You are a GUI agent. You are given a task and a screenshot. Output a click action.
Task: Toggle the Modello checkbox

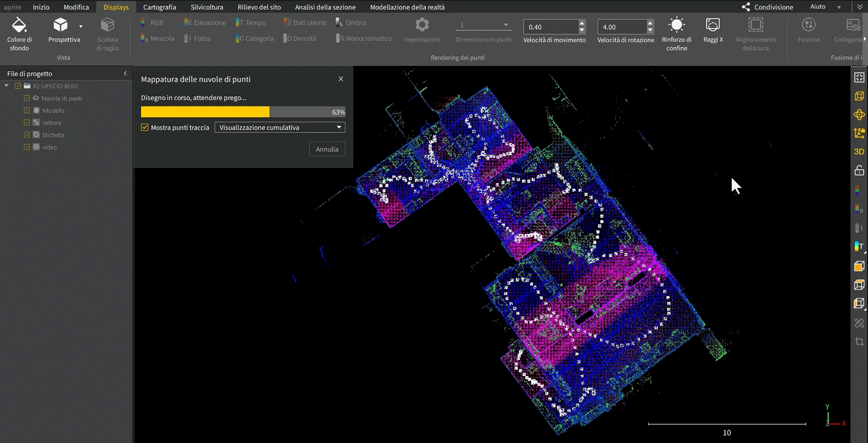pyautogui.click(x=27, y=110)
